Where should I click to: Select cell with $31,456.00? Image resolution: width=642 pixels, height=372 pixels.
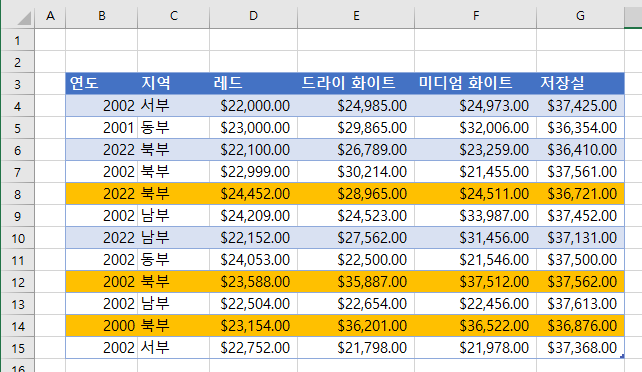click(476, 238)
